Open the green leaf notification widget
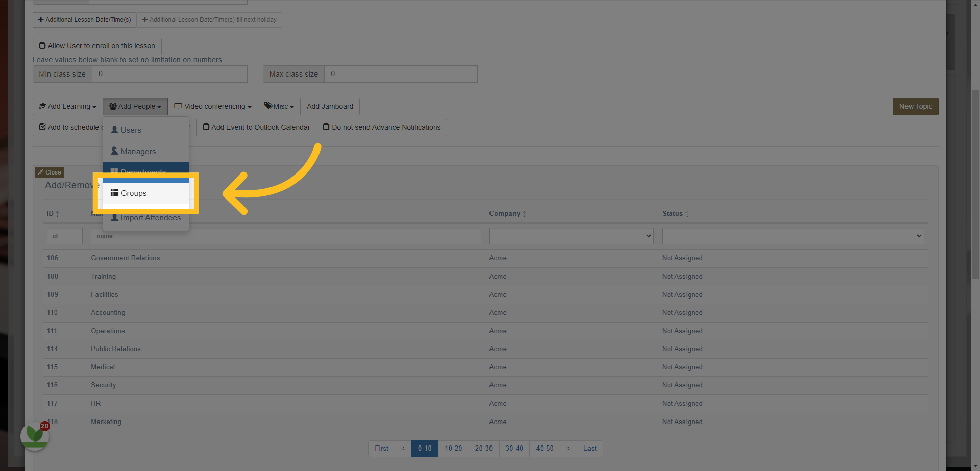The width and height of the screenshot is (980, 471). pyautogui.click(x=35, y=436)
